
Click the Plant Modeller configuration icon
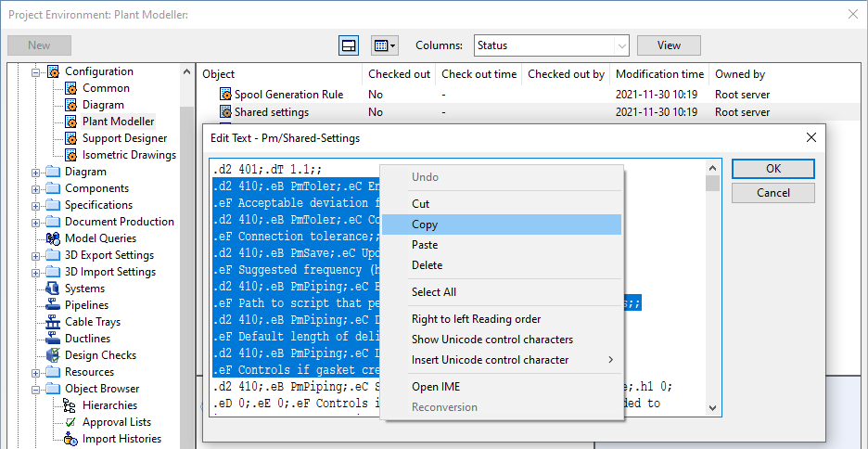(70, 122)
